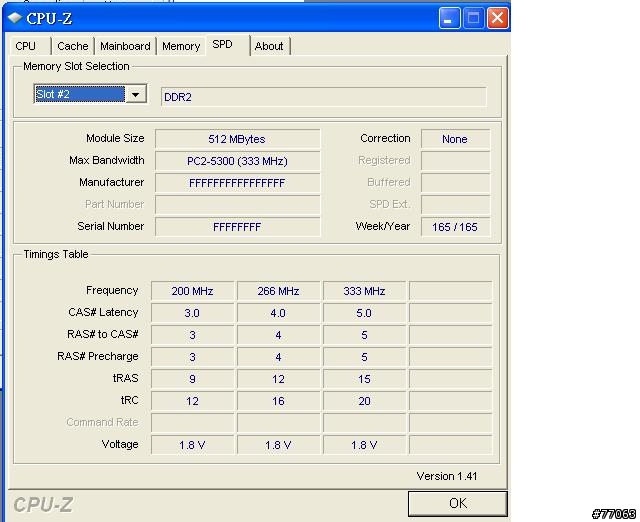Select CAS# Latency value 5.0

(364, 313)
